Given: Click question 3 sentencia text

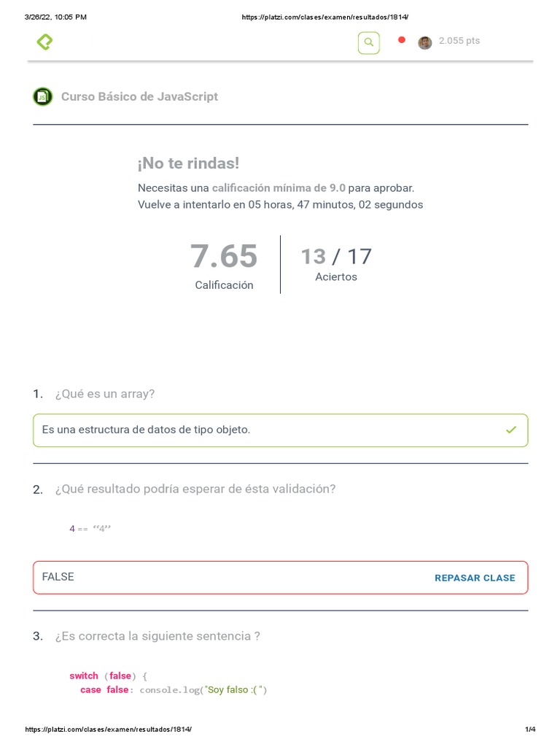Looking at the screenshot, I should 157,636.
